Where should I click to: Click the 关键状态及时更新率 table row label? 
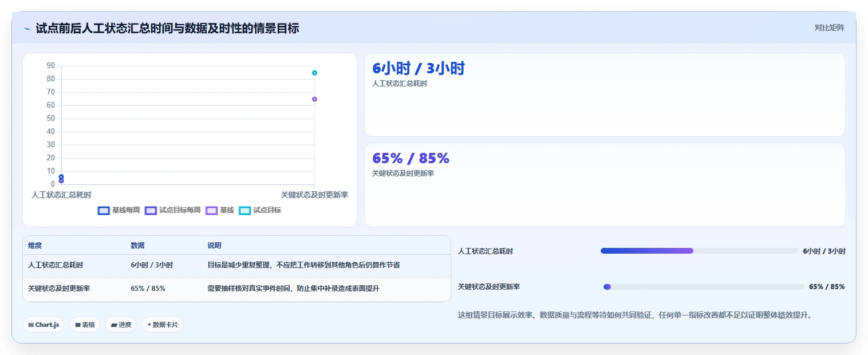point(59,289)
